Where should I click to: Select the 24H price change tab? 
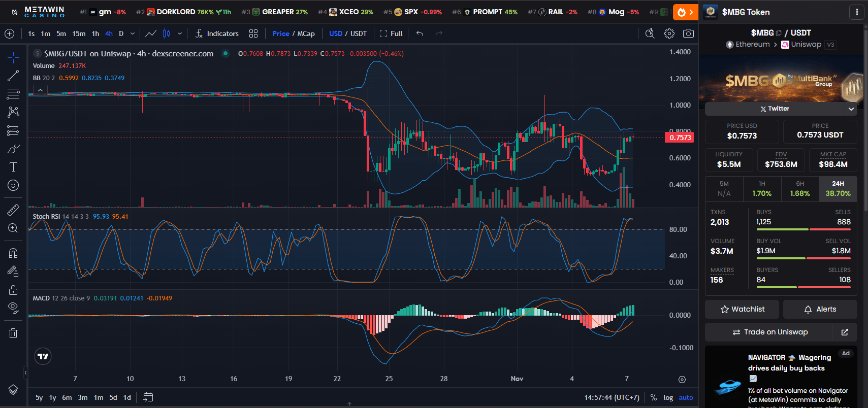pyautogui.click(x=838, y=189)
